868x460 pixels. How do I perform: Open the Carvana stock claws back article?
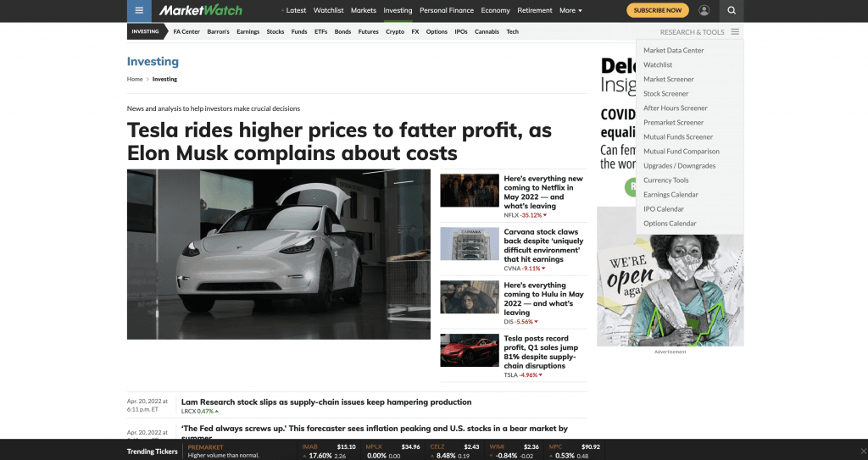[543, 245]
